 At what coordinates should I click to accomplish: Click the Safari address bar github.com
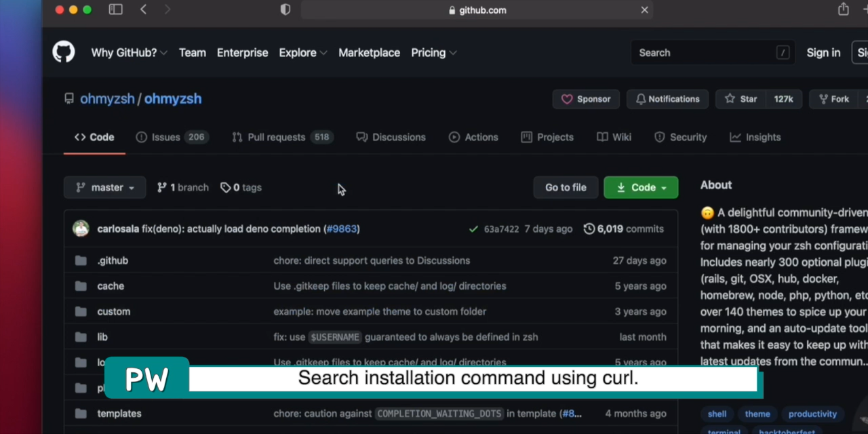click(x=477, y=9)
